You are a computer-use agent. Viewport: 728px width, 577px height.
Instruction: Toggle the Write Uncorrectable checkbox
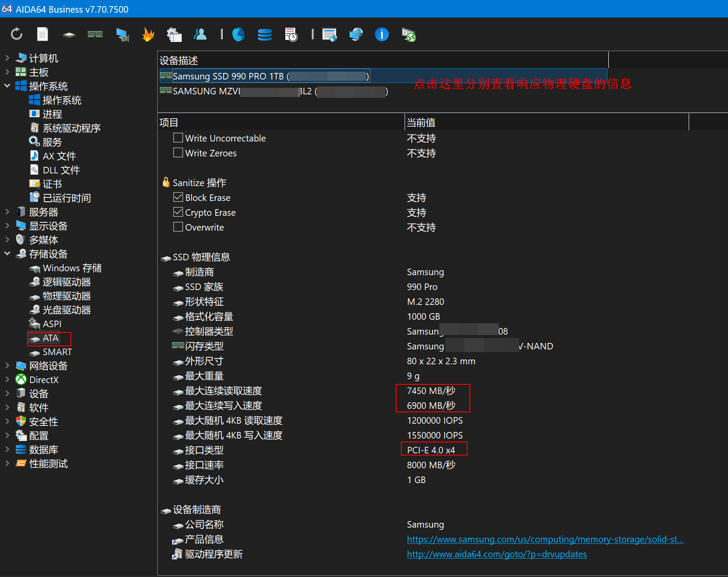point(178,138)
